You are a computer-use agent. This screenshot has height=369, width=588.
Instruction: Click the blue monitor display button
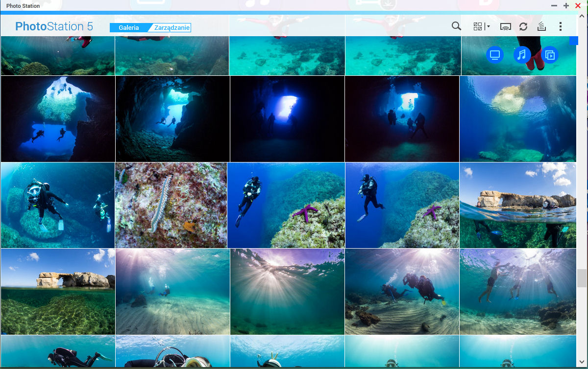coord(495,54)
